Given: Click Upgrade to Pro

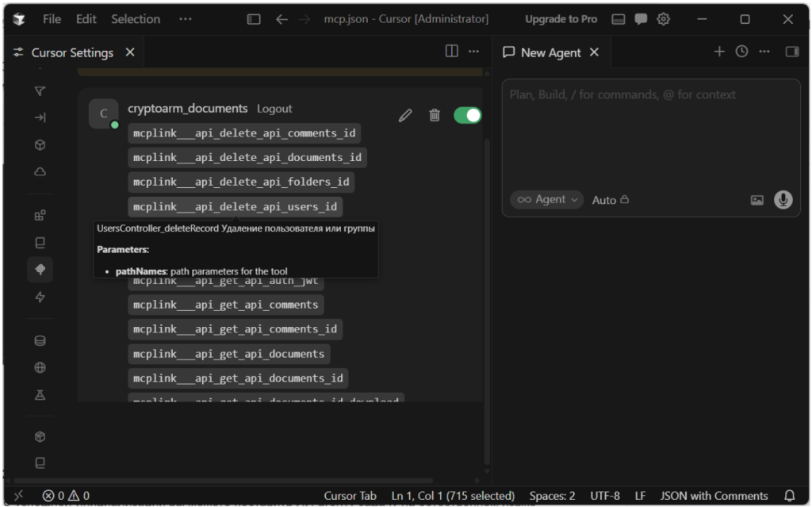Looking at the screenshot, I should (561, 19).
